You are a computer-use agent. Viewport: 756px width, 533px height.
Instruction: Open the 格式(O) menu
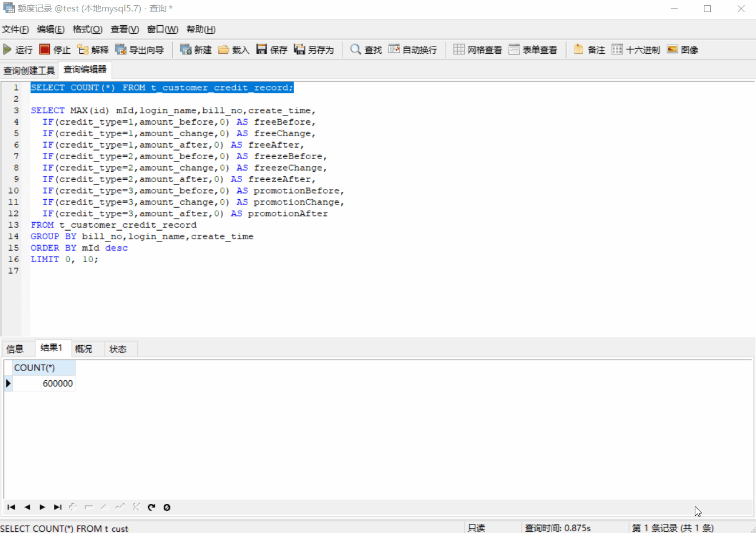(88, 29)
